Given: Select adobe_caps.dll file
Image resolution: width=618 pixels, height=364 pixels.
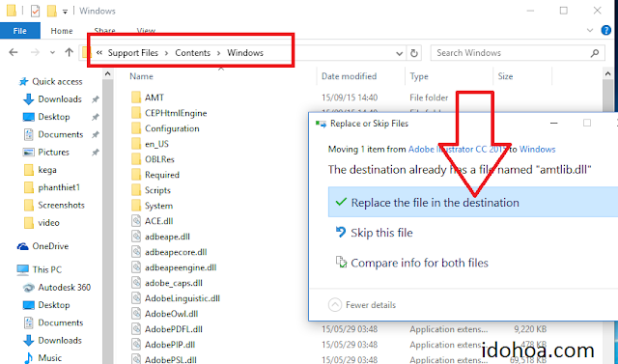Looking at the screenshot, I should pos(174,283).
